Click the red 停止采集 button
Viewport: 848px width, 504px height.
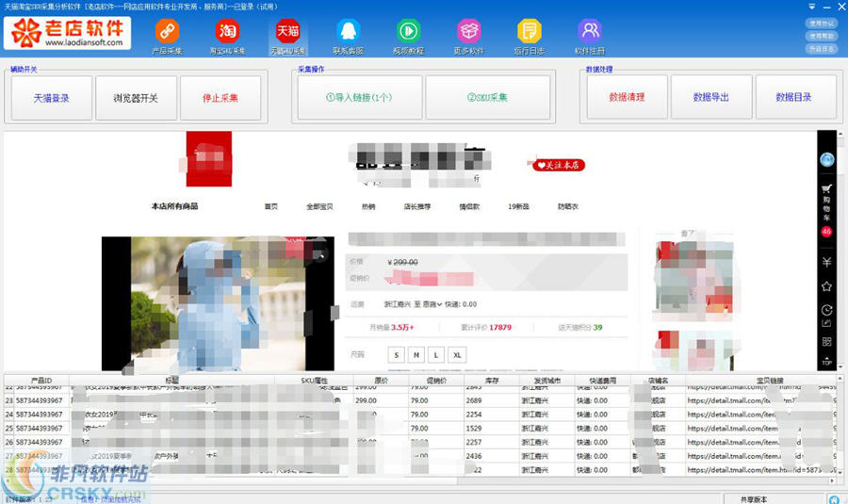point(220,98)
